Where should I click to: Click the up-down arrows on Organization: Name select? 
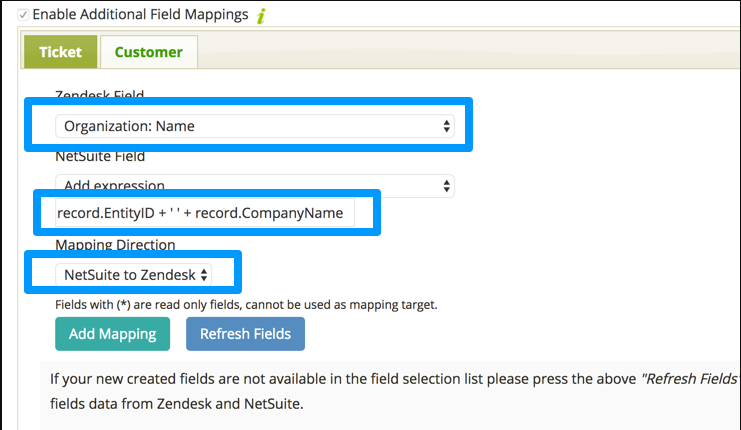pos(446,126)
